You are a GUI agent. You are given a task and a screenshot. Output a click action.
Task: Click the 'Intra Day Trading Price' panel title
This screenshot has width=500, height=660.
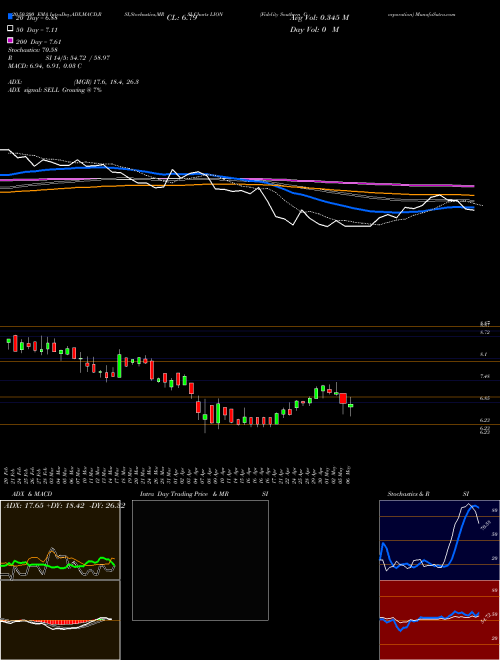(174, 494)
